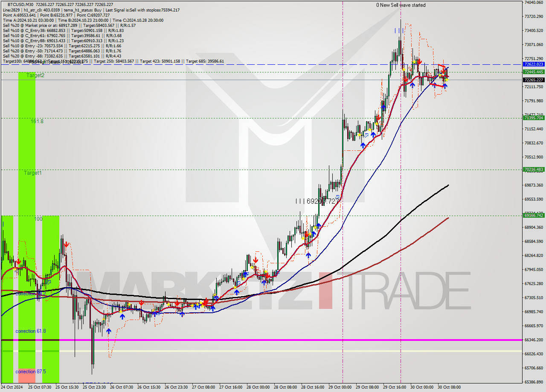Click the '69207.727' point C chart label

click(323, 201)
